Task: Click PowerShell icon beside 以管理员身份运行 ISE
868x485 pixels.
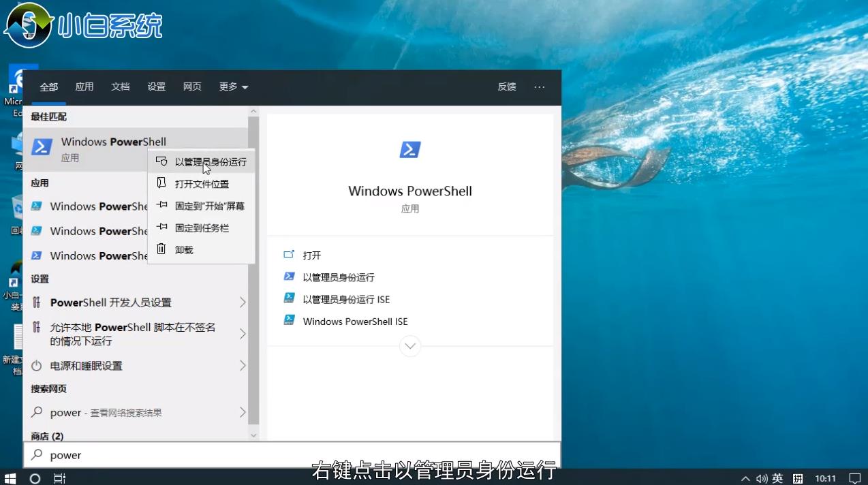Action: click(289, 298)
